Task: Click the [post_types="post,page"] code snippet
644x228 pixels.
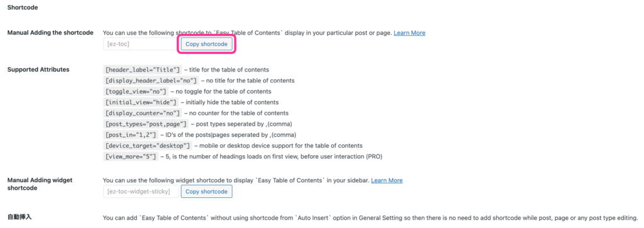Action: (x=146, y=124)
